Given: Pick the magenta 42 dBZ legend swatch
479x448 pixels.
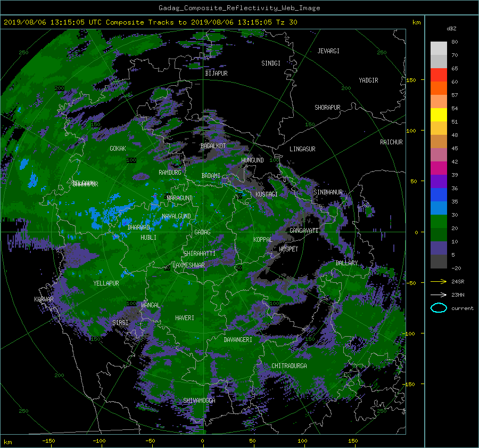Looking at the screenshot, I should pyautogui.click(x=439, y=168).
